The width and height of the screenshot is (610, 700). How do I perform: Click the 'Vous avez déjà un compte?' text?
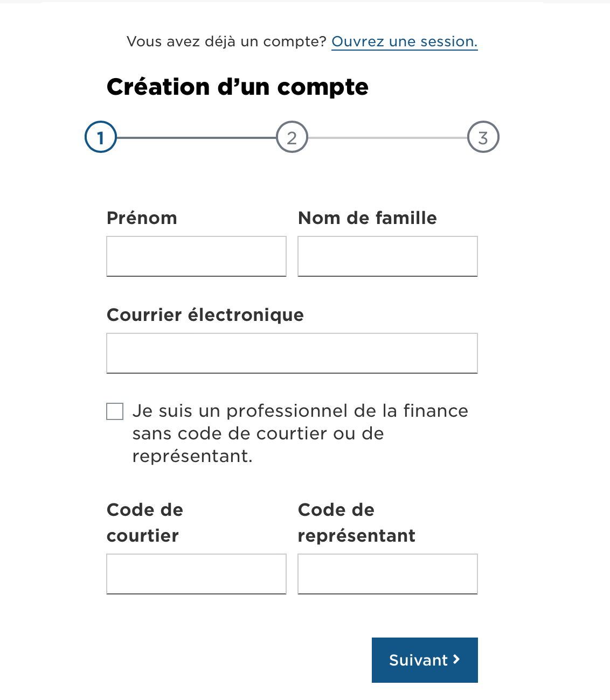[226, 41]
